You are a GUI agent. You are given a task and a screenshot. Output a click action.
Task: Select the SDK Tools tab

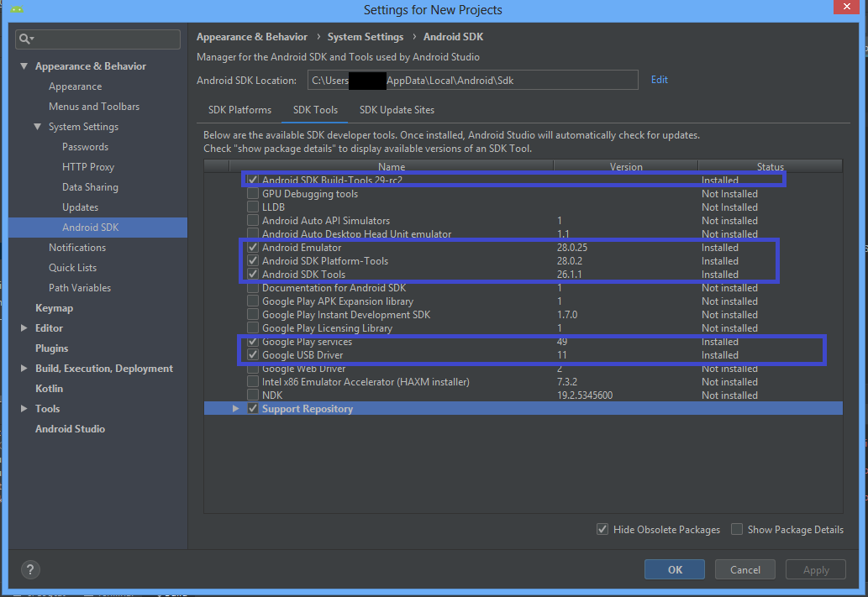315,110
